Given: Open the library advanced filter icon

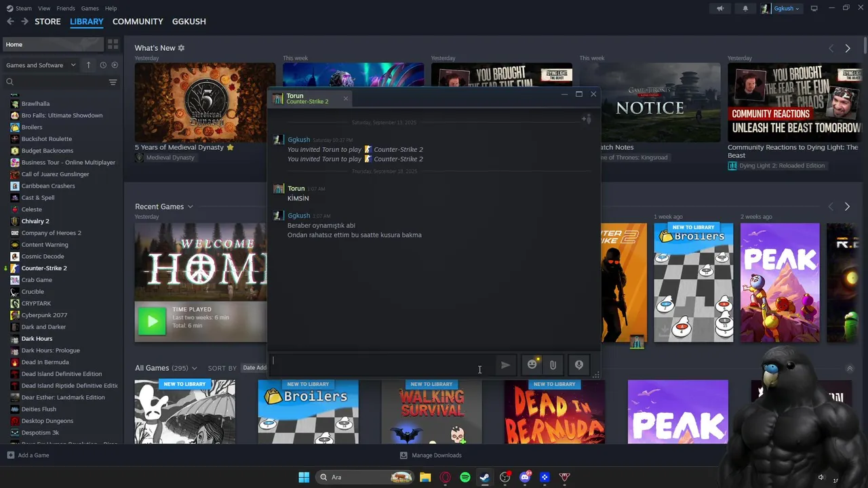Looking at the screenshot, I should (113, 82).
